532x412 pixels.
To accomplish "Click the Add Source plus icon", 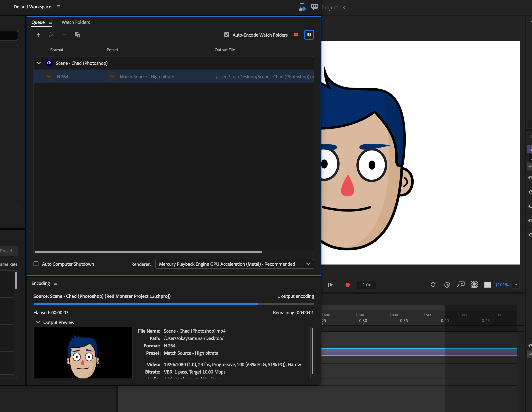I will (x=38, y=35).
